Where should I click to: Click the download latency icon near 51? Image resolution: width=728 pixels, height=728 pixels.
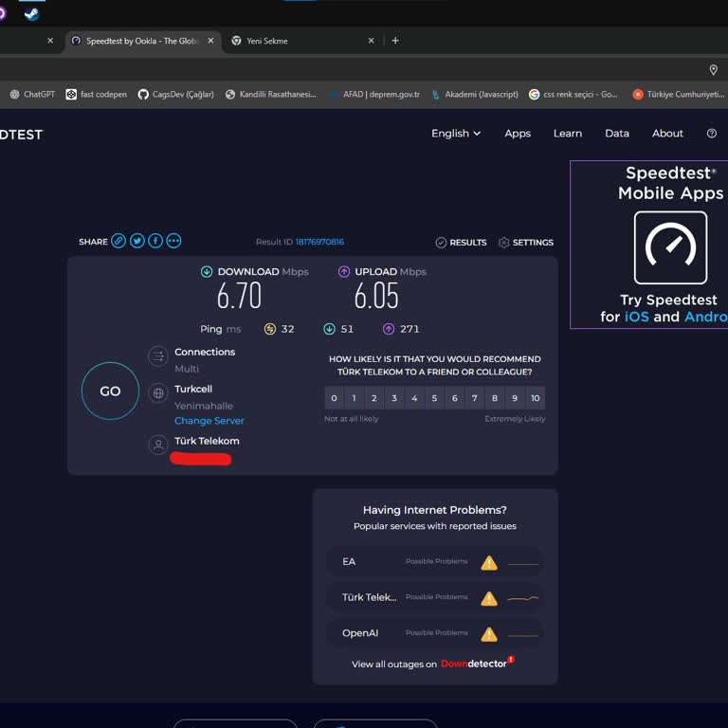329,329
